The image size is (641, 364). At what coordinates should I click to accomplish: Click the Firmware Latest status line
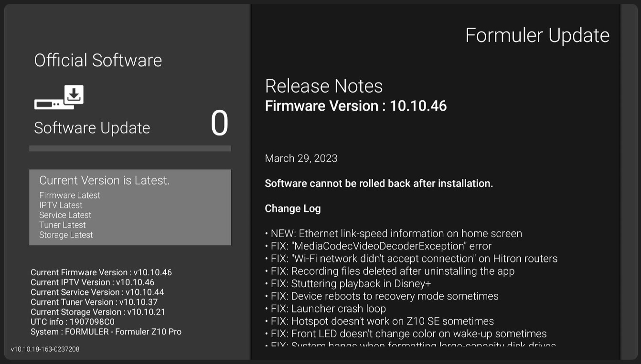(70, 195)
